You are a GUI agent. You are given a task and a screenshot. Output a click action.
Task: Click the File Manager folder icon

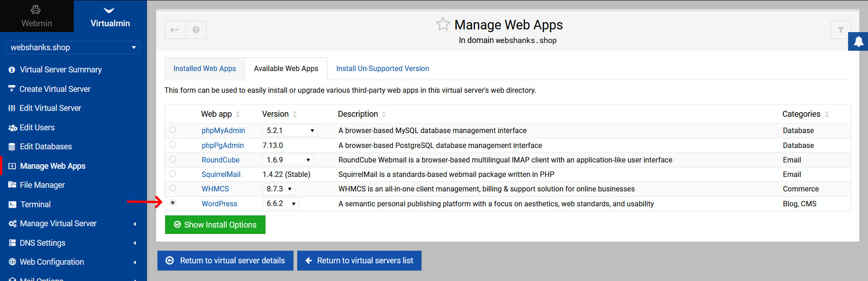[12, 185]
